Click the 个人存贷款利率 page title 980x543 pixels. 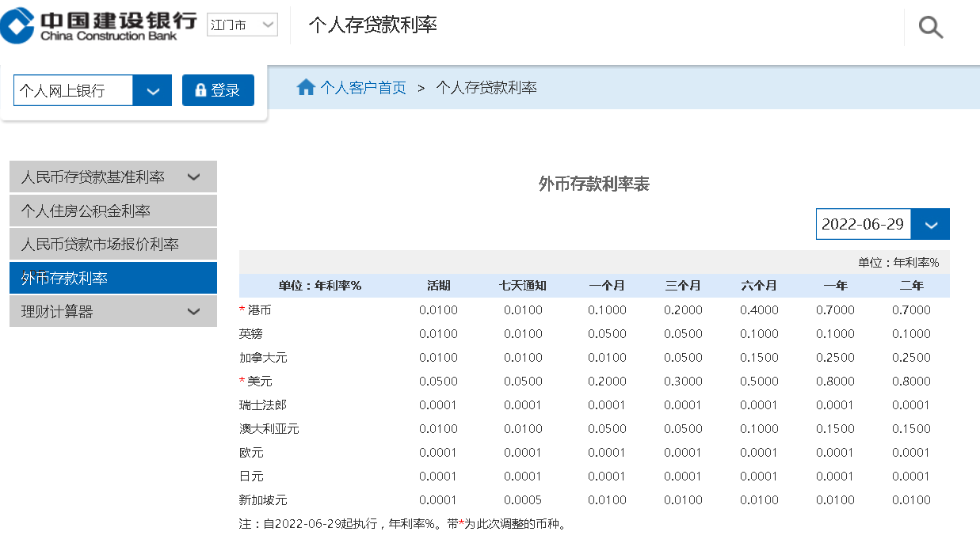tap(372, 25)
